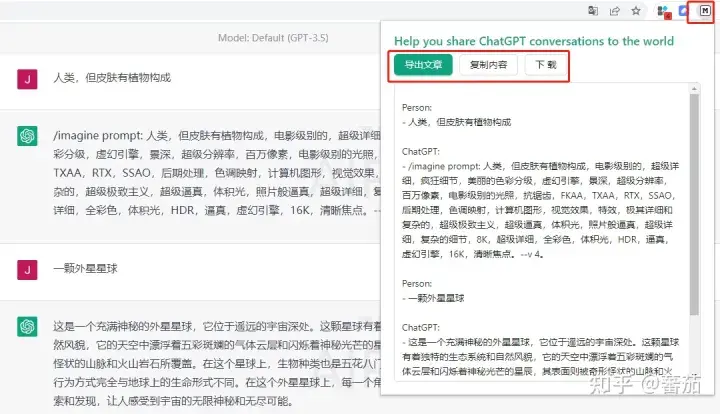Click the first user avatar J

27,78
